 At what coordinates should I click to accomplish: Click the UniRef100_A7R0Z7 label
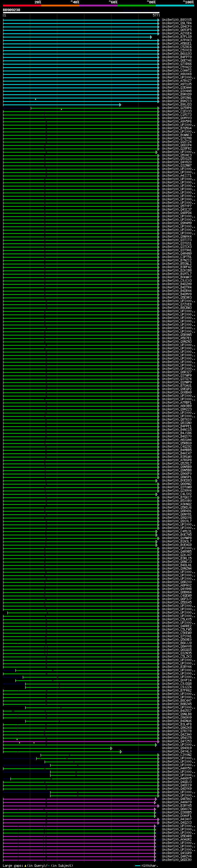tap(177, 81)
